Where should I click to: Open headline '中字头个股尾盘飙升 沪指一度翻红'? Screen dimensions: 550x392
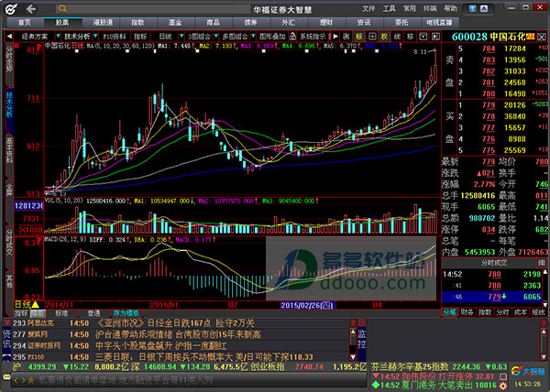click(x=161, y=346)
